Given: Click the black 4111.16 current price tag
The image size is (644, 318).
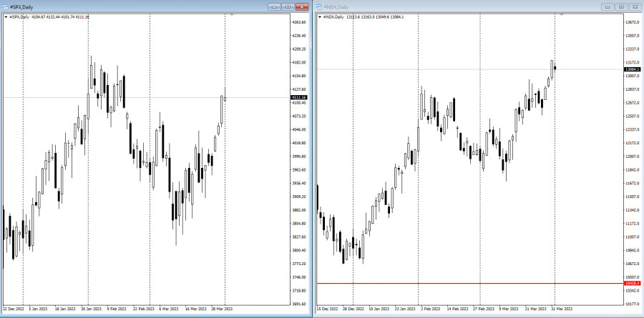Looking at the screenshot, I should pos(298,97).
